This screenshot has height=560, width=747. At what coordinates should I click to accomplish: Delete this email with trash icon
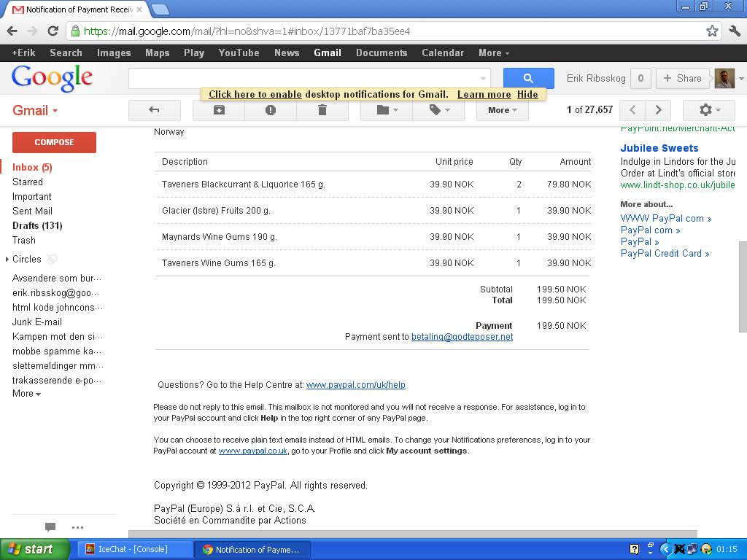[322, 110]
